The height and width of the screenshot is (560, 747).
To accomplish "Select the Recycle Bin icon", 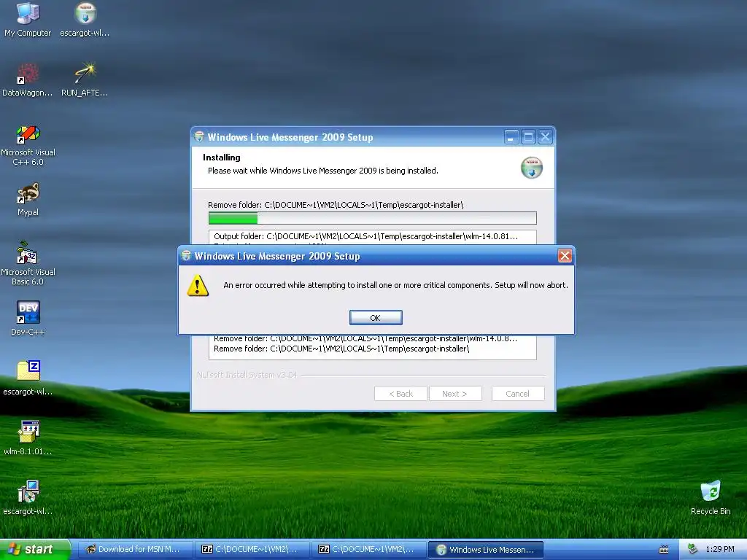I will point(711,492).
